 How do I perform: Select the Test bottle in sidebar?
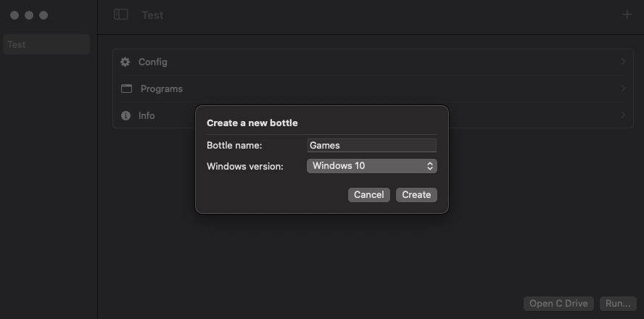coord(46,44)
